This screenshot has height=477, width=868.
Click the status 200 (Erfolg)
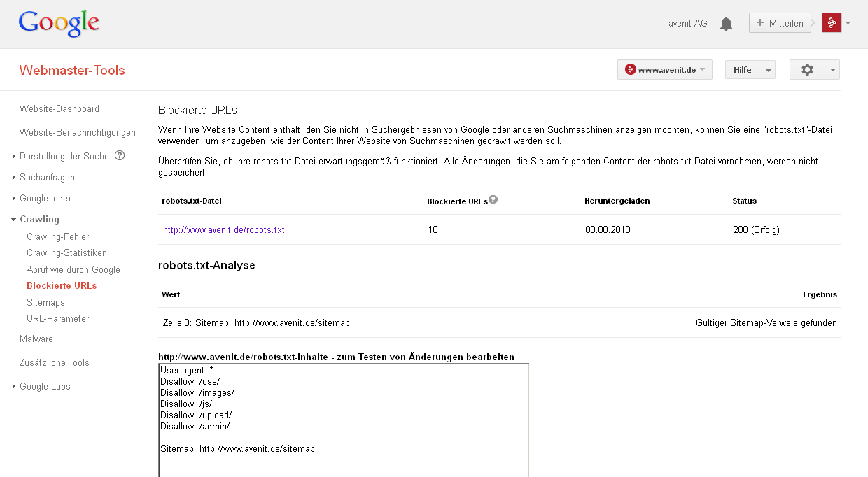point(756,229)
